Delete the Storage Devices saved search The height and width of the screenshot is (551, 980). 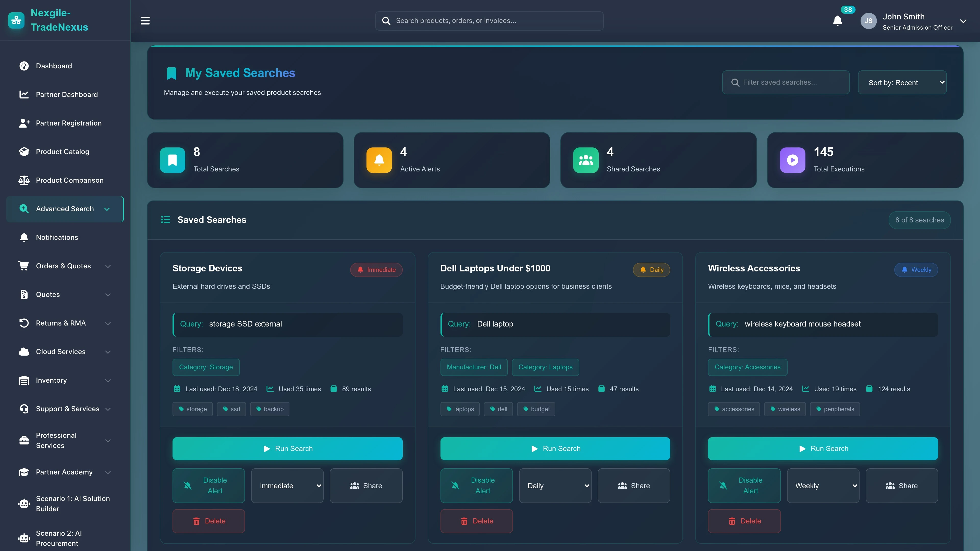point(209,521)
